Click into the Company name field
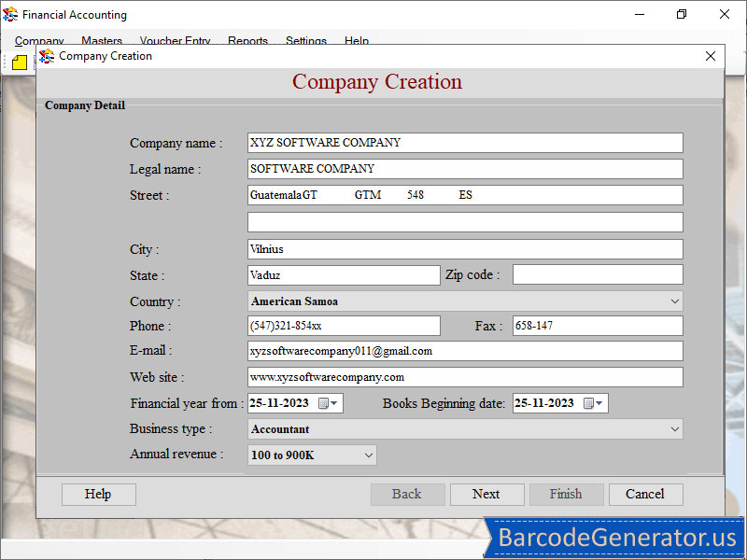747x560 pixels. tap(465, 143)
